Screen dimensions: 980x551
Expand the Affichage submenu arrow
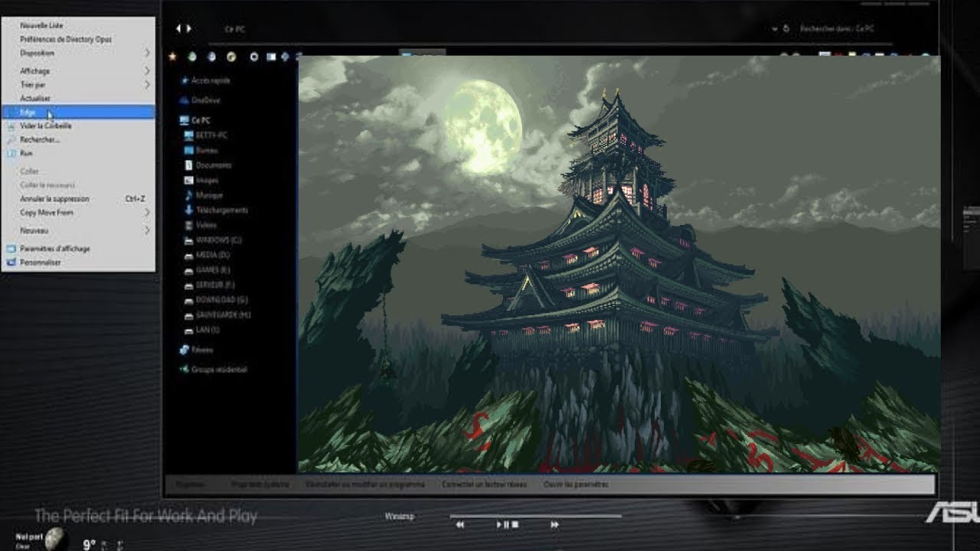click(x=147, y=71)
